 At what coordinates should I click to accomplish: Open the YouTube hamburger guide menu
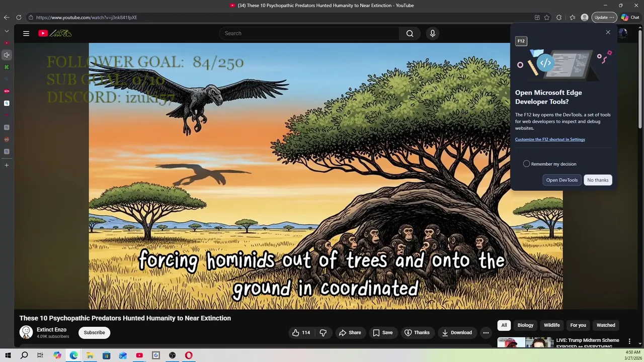[26, 34]
